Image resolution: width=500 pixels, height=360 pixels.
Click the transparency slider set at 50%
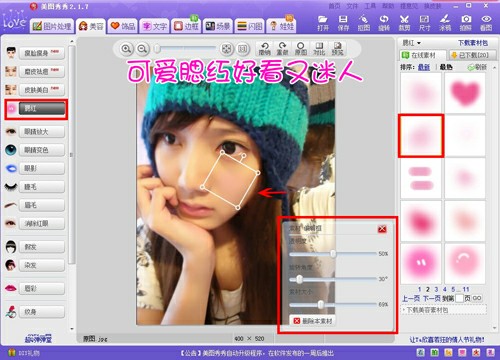point(333,254)
